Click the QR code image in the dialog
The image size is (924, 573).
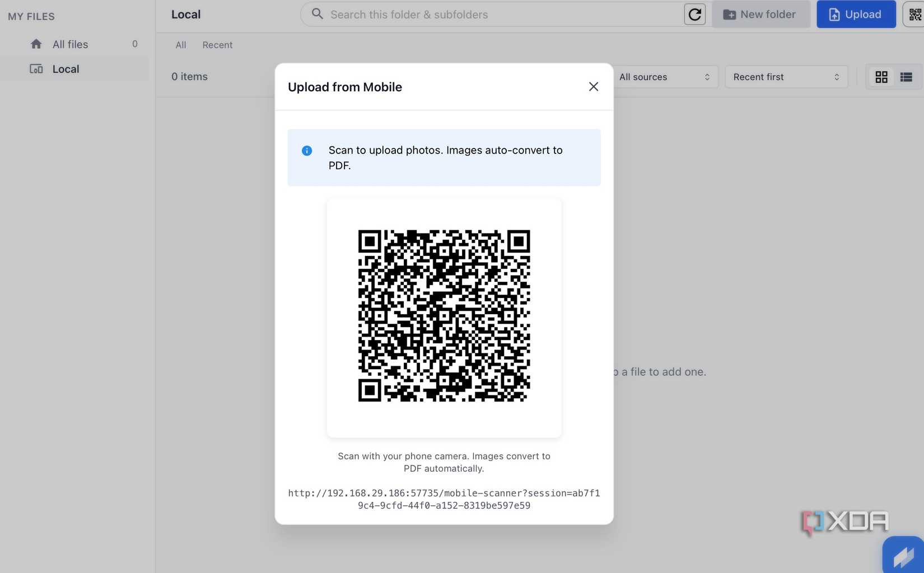coord(444,316)
